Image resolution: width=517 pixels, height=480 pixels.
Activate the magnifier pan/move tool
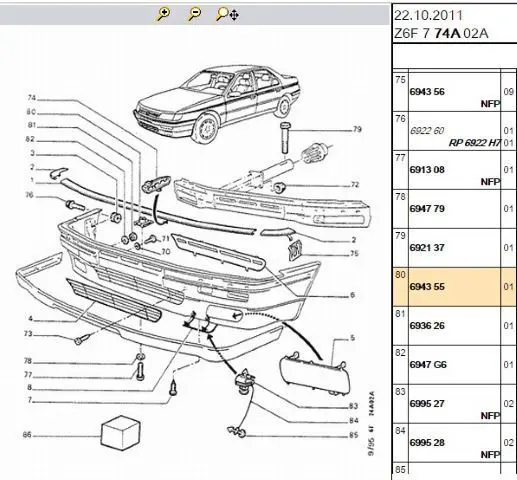coord(227,14)
